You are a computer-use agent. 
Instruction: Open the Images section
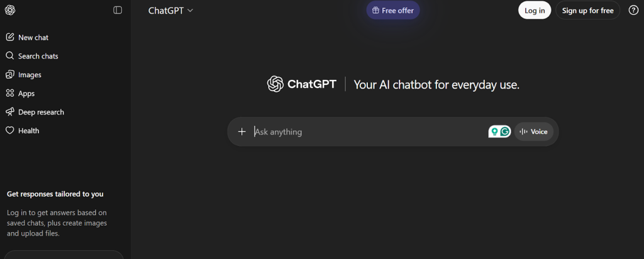[30, 75]
